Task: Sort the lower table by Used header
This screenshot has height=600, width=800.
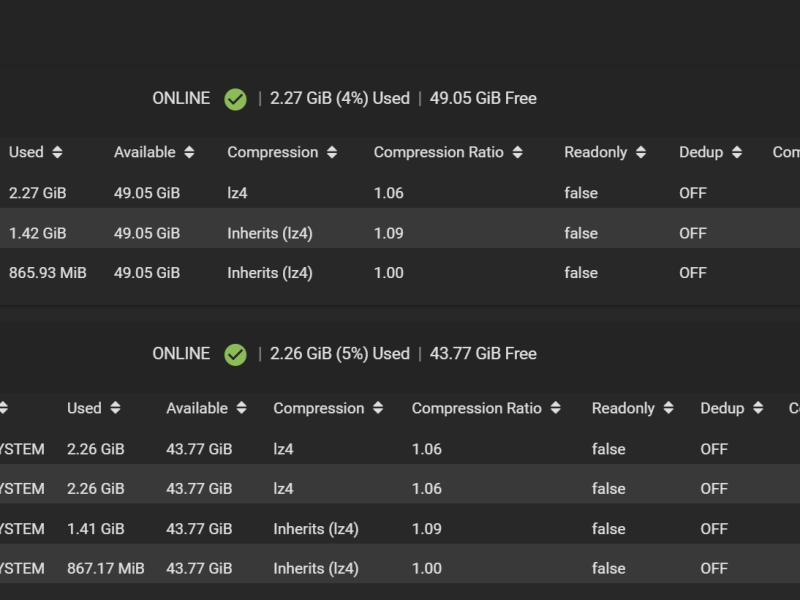Action: pyautogui.click(x=84, y=409)
